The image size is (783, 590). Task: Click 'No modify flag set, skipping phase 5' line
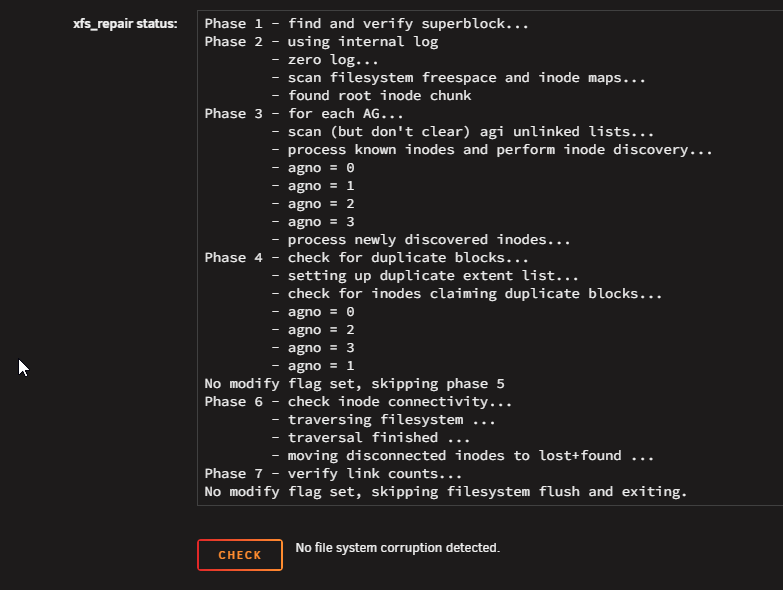pos(354,383)
